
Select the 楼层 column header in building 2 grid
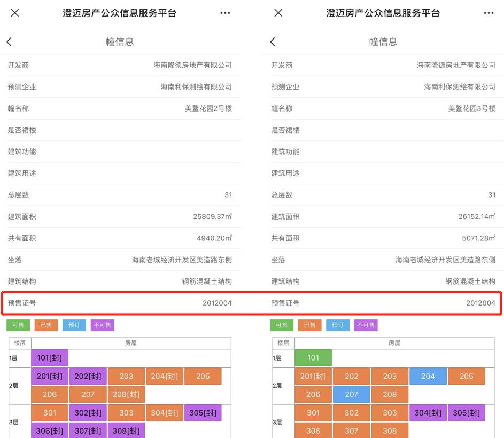click(x=19, y=343)
